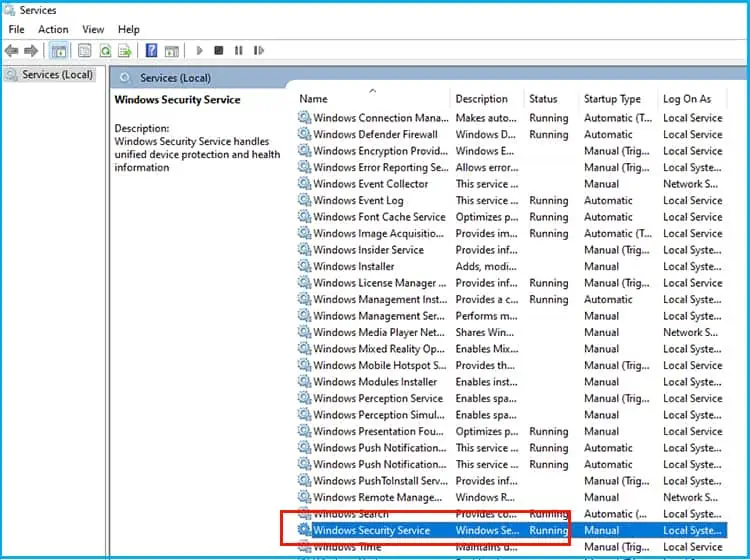Open Properties via the toolbar icon
Viewport: 750px width, 560px height.
[85, 50]
